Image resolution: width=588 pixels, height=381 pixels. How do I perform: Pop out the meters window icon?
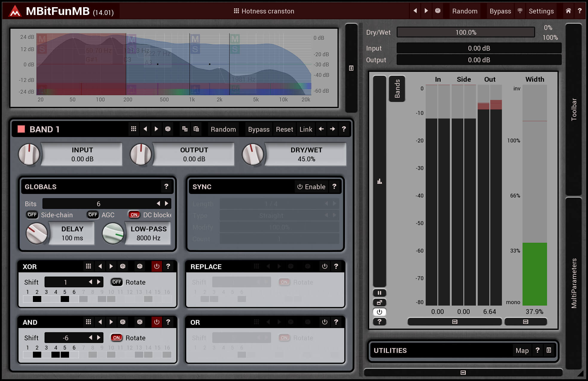[379, 302]
